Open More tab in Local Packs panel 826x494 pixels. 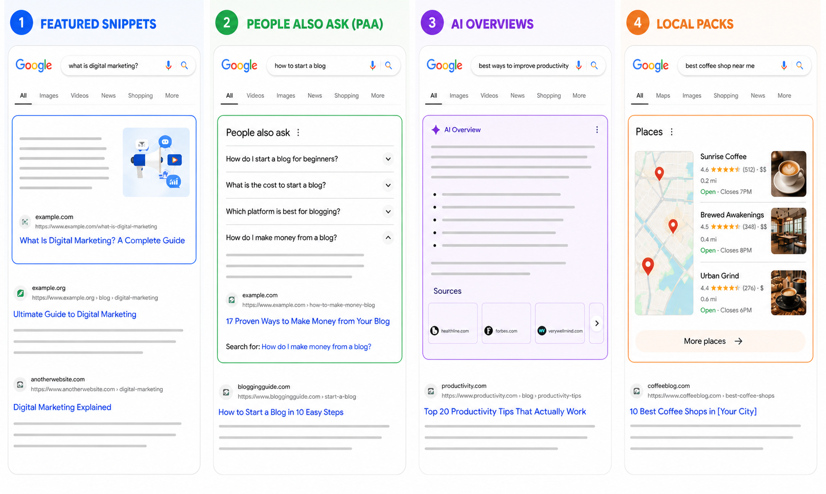(x=784, y=95)
